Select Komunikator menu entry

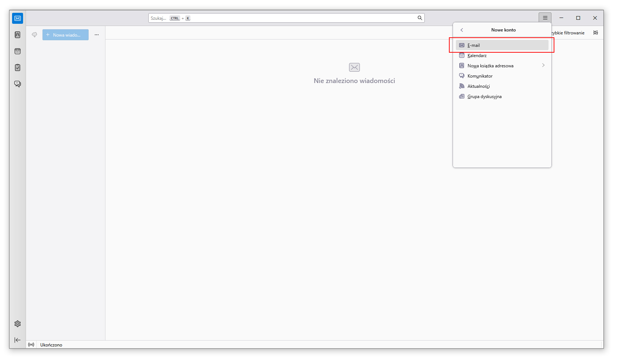480,76
